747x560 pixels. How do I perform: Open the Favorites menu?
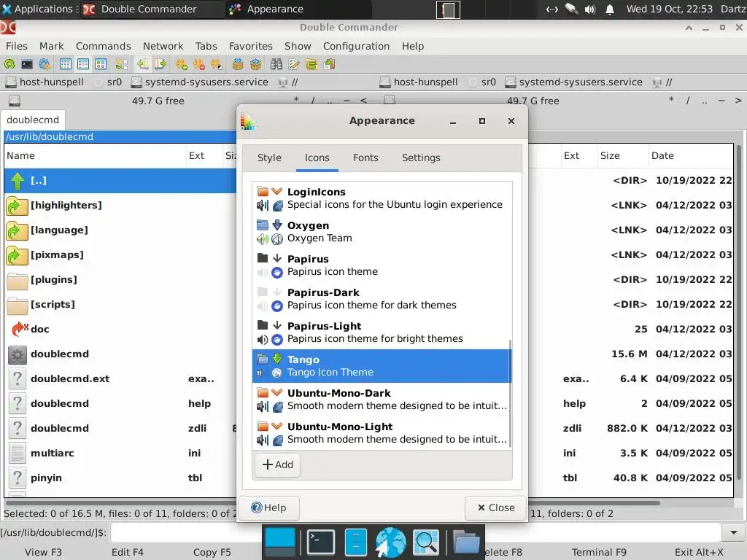tap(251, 46)
